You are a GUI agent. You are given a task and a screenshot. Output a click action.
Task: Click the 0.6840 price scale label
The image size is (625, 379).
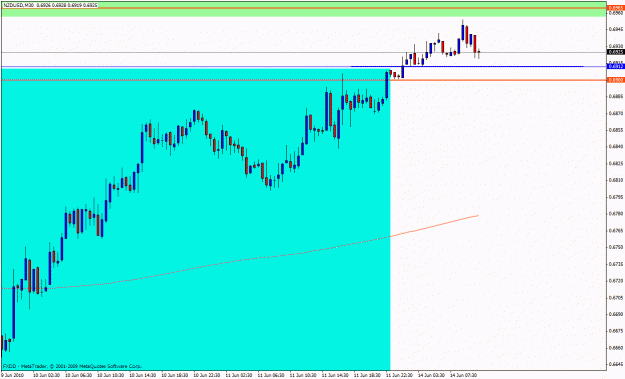pos(616,147)
